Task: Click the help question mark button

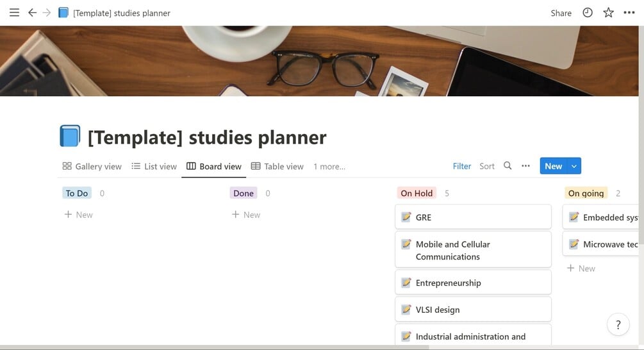Action: point(618,324)
